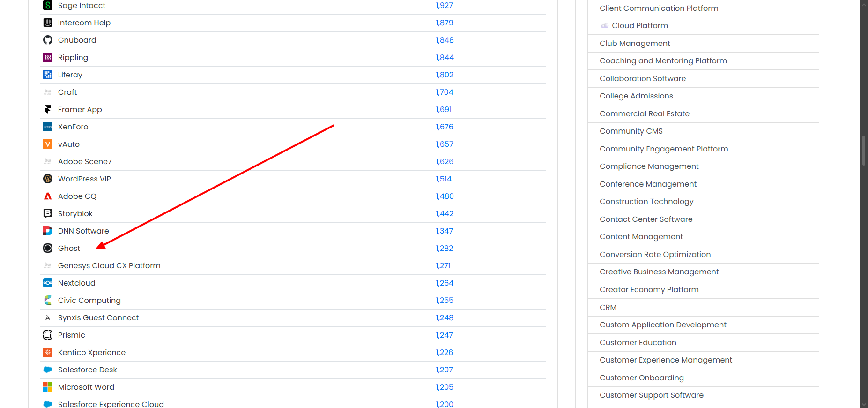The width and height of the screenshot is (868, 408).
Task: Click the Sage Intacct logo icon
Action: click(48, 5)
